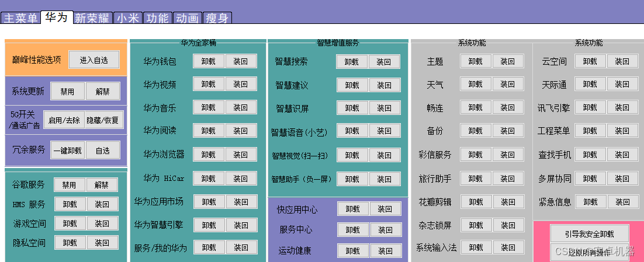Reinstall 天际通 with 装回
The width and height of the screenshot is (644, 262).
coord(623,84)
